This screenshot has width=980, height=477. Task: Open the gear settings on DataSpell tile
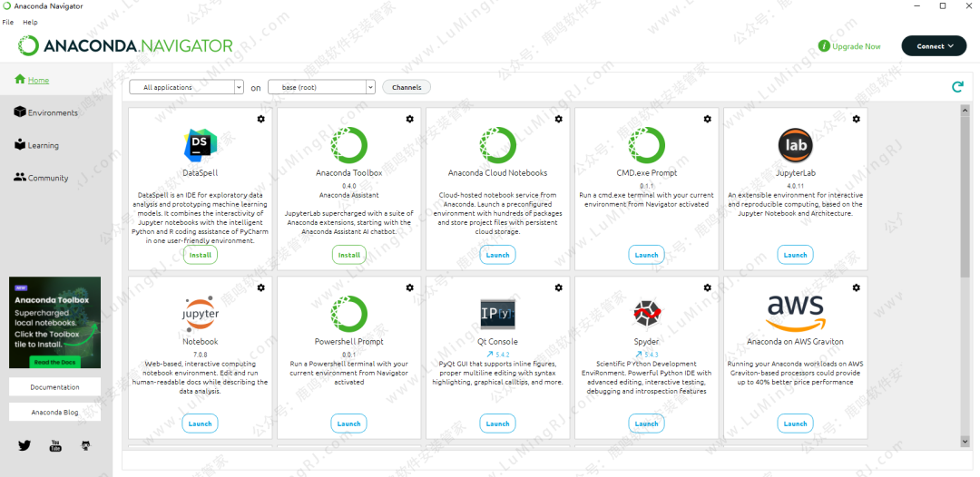261,119
